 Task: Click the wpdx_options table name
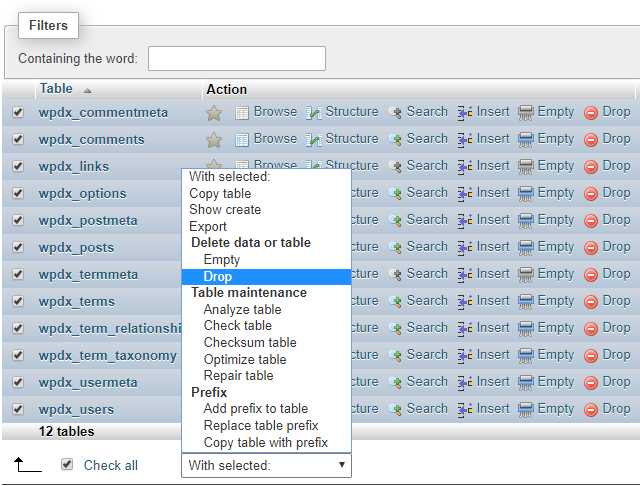[82, 194]
